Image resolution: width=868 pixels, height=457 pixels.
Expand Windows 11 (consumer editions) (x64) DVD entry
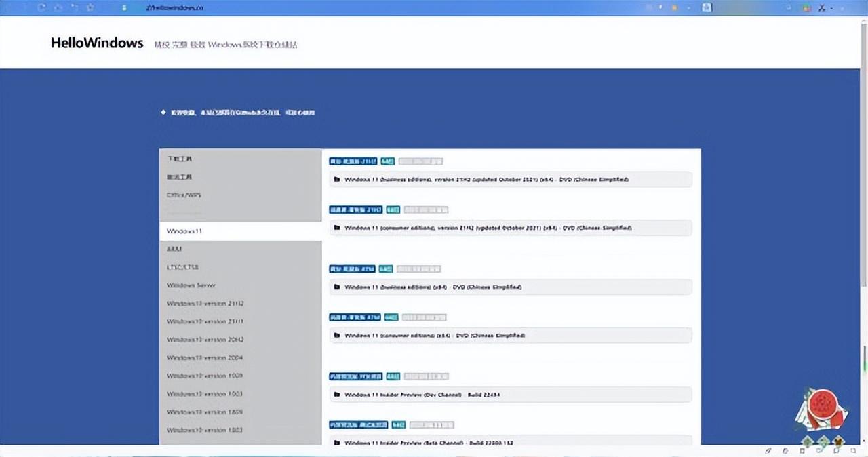(x=511, y=335)
